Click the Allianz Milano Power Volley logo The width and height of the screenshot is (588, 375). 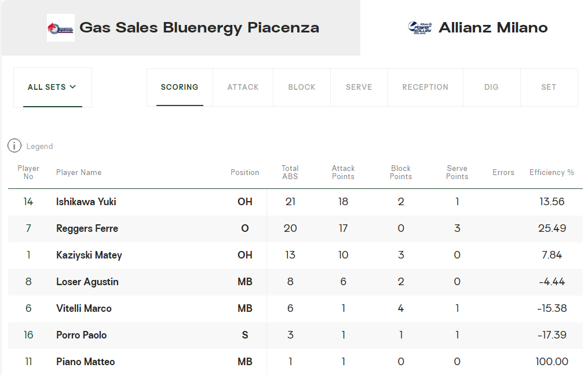click(420, 28)
